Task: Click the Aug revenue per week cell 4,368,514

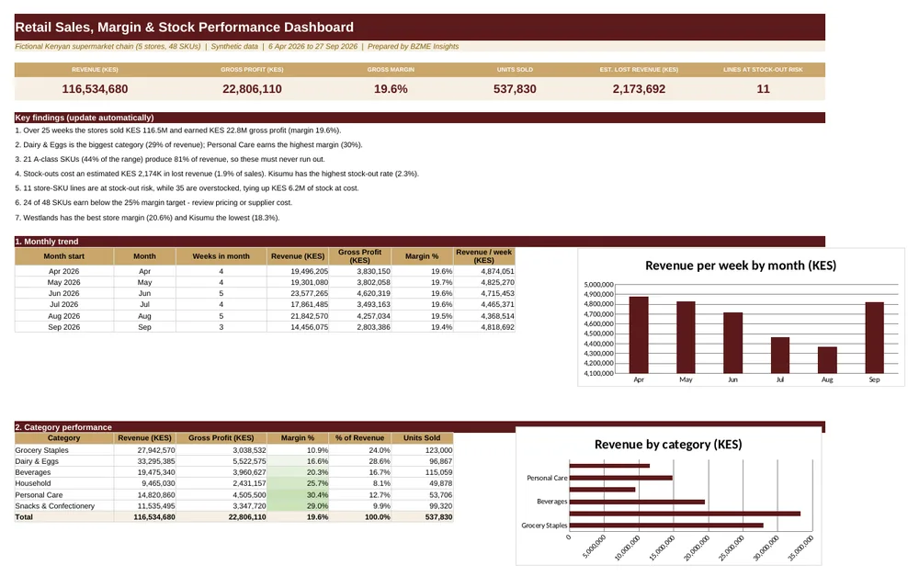Action: coord(484,316)
